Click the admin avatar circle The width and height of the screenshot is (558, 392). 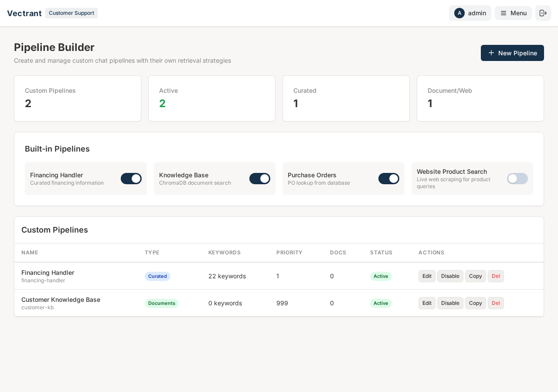pos(459,13)
